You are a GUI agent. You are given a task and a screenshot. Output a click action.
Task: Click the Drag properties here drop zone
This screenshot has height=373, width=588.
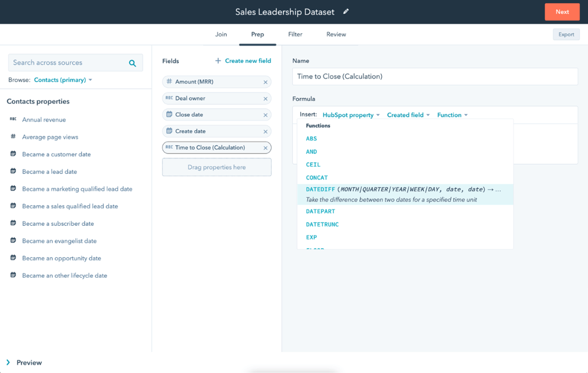click(x=217, y=168)
